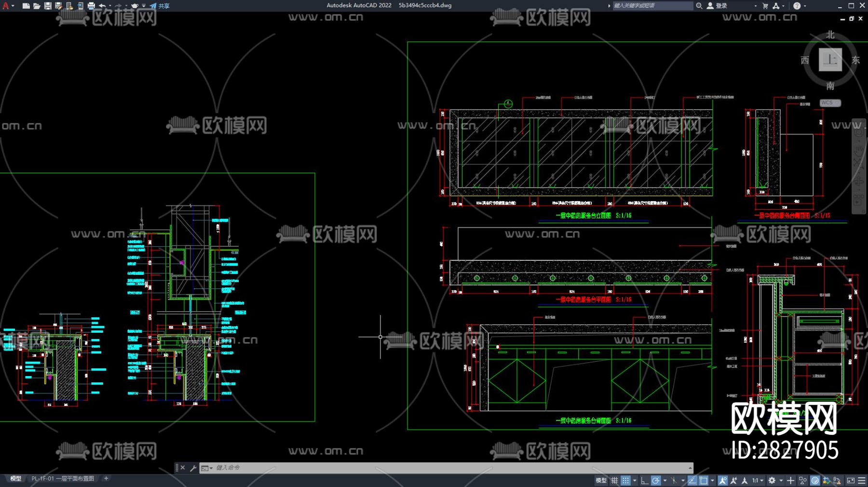Screen dimensions: 868x487
Task: Expand the application menu arrow
Action: 13,6
